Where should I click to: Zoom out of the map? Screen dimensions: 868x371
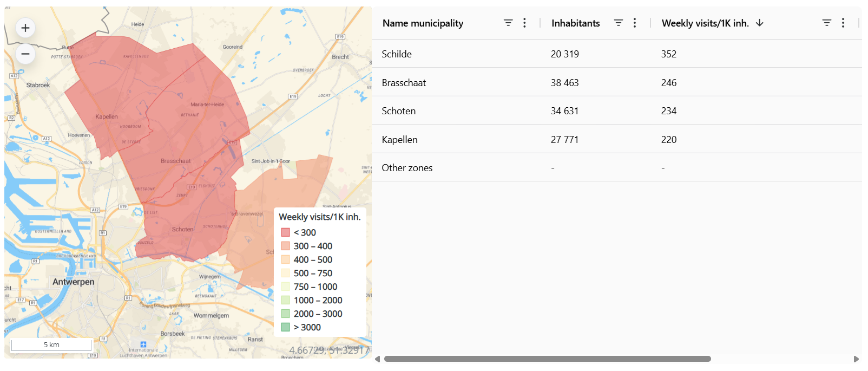point(25,54)
